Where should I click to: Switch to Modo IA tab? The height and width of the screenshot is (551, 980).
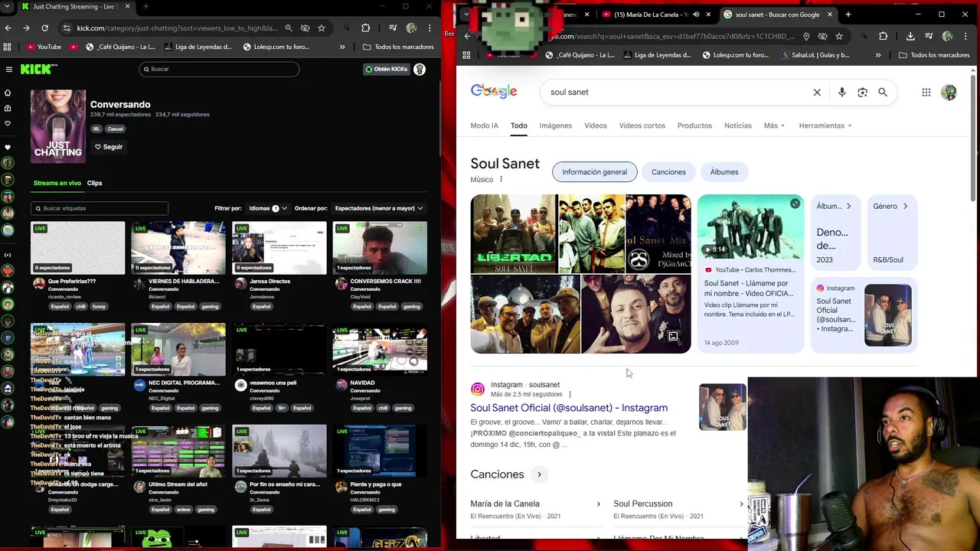[x=484, y=126]
